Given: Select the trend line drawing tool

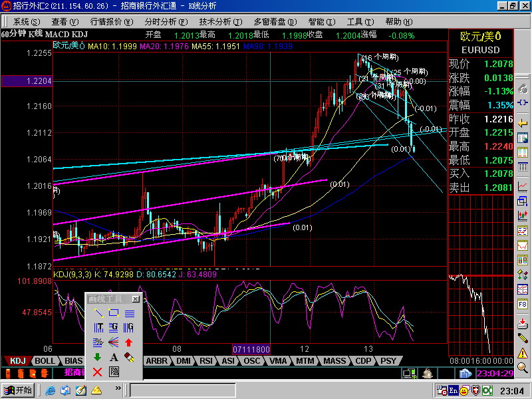Looking at the screenshot, I should tap(98, 313).
